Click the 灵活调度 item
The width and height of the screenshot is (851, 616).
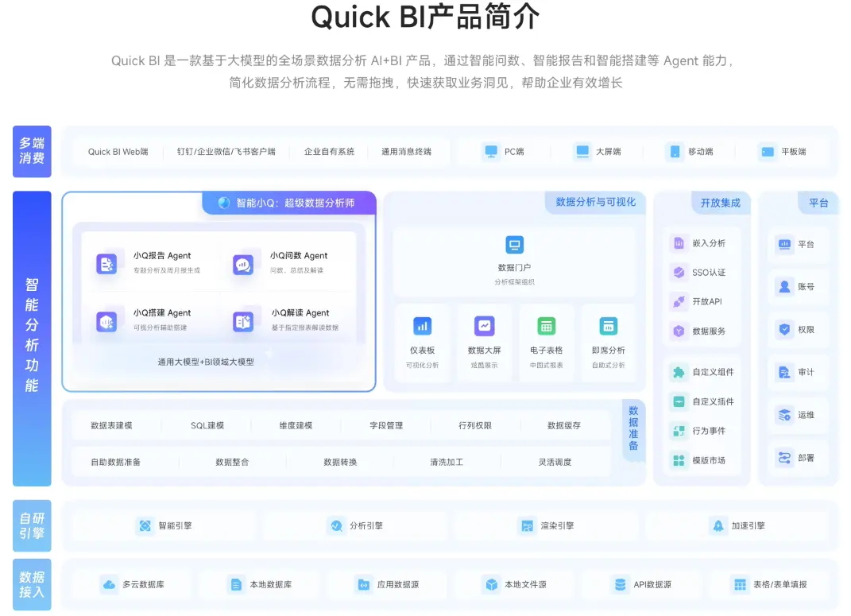tap(555, 462)
